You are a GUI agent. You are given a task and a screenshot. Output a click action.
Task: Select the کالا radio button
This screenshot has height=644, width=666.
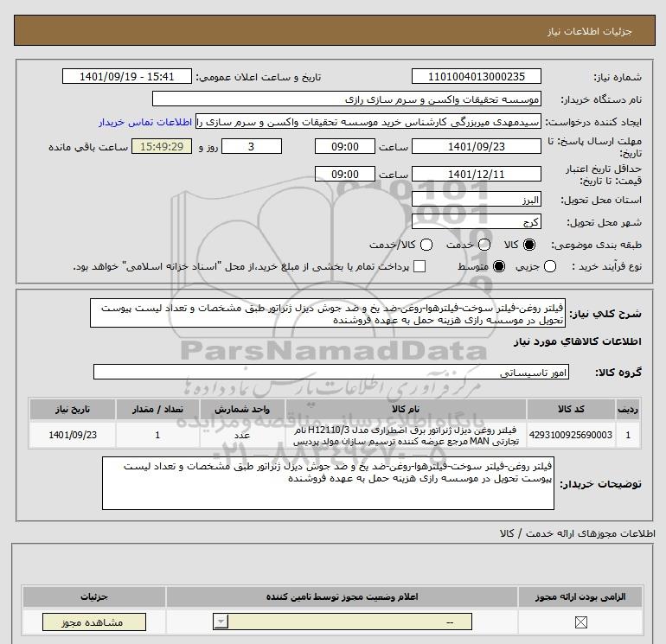(529, 245)
